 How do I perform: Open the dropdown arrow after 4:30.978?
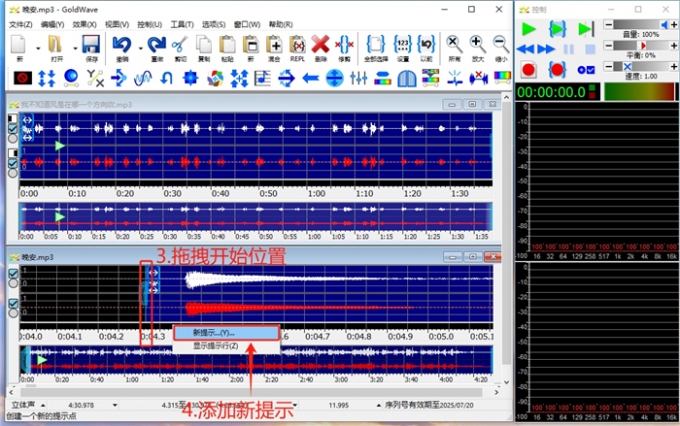tap(114, 405)
